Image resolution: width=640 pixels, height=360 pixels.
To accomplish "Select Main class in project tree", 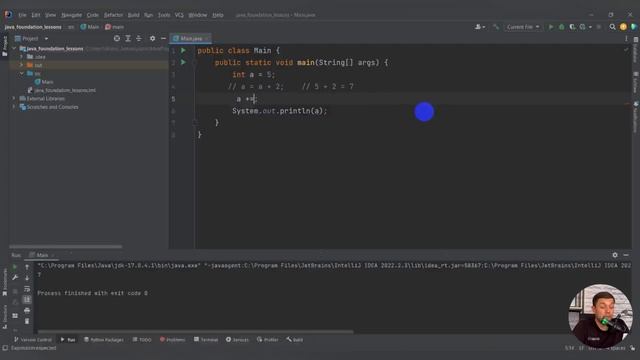I will (x=44, y=82).
